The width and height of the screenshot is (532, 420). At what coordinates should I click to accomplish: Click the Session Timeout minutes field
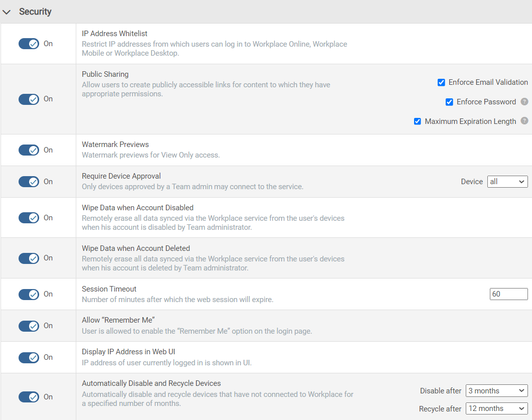click(508, 294)
